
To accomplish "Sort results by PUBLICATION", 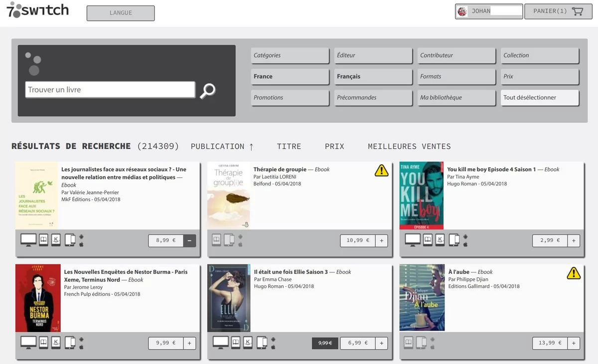I will tap(222, 146).
